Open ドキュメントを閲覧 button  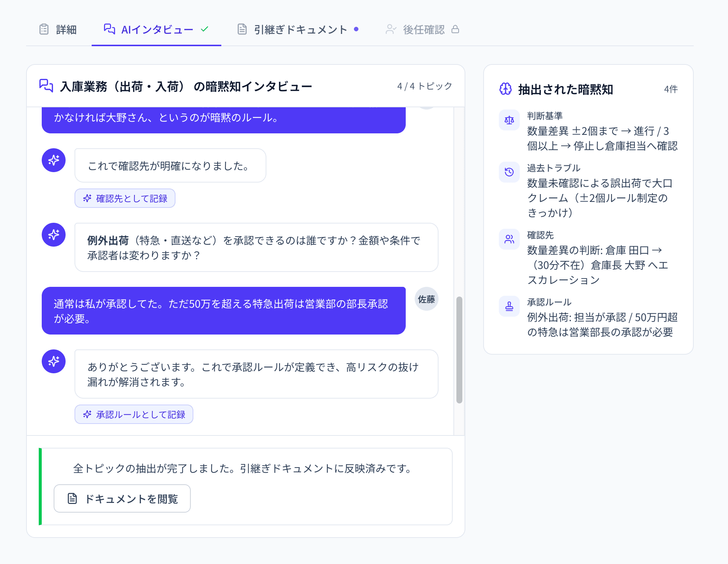[x=122, y=498]
